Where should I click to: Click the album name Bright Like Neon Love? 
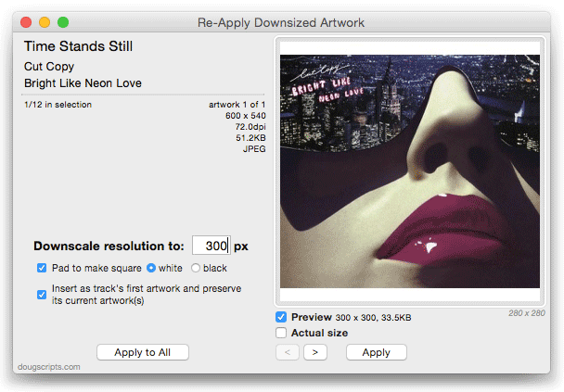tap(83, 83)
